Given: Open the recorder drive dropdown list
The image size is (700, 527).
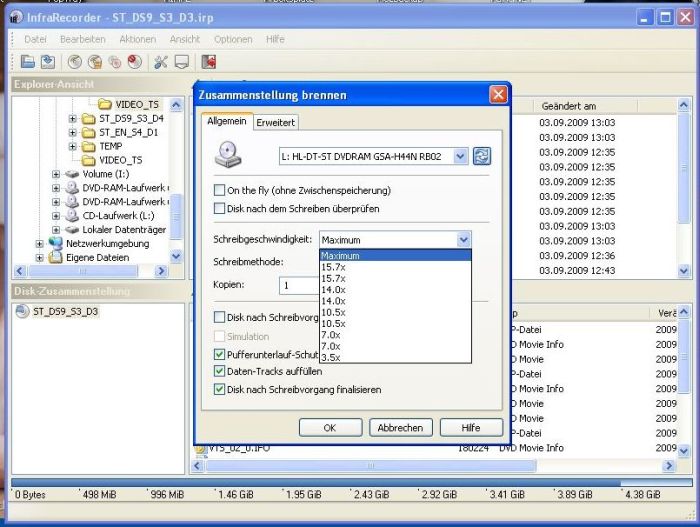Looking at the screenshot, I should pos(459,156).
